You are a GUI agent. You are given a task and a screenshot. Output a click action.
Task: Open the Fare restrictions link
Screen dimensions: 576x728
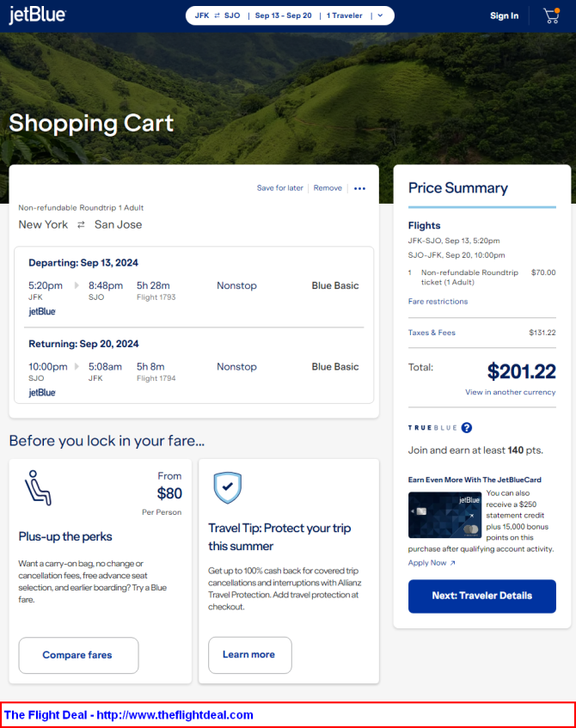pyautogui.click(x=438, y=302)
